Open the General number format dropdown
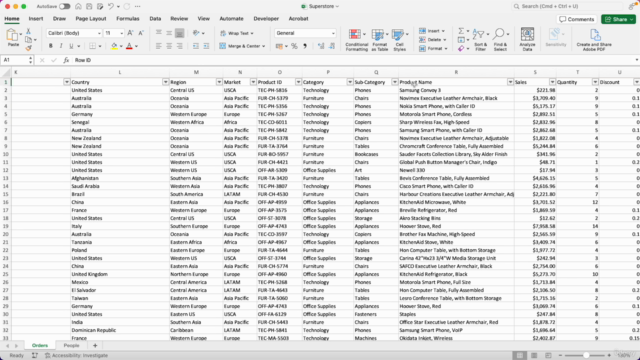Image resolution: width=640 pixels, height=360 pixels. point(333,33)
